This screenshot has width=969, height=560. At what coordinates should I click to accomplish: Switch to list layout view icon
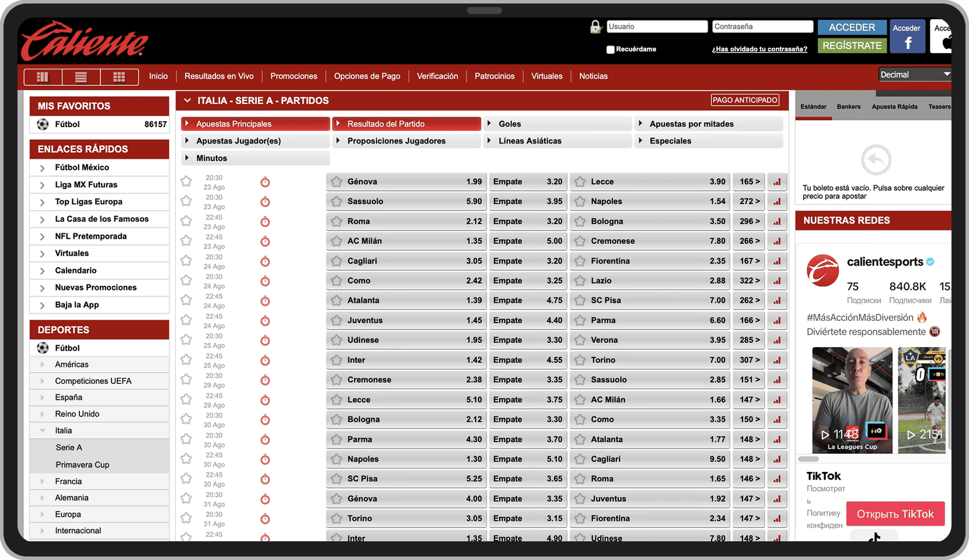coord(81,77)
